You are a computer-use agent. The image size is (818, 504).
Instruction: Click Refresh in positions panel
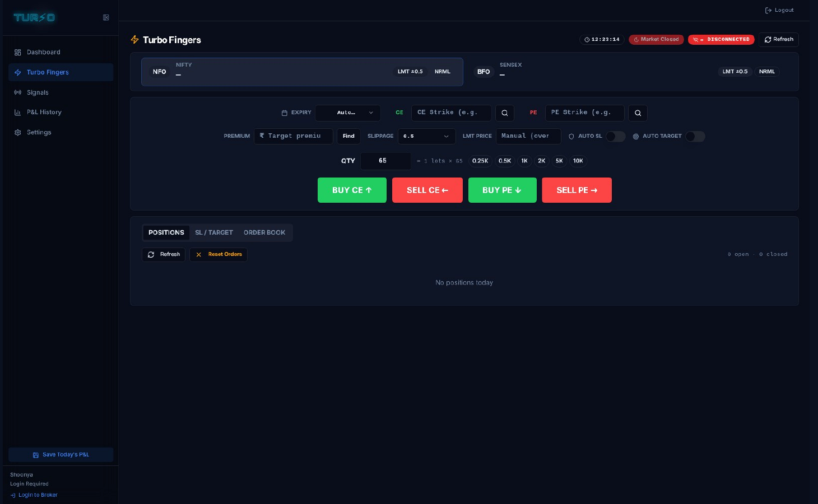(164, 255)
